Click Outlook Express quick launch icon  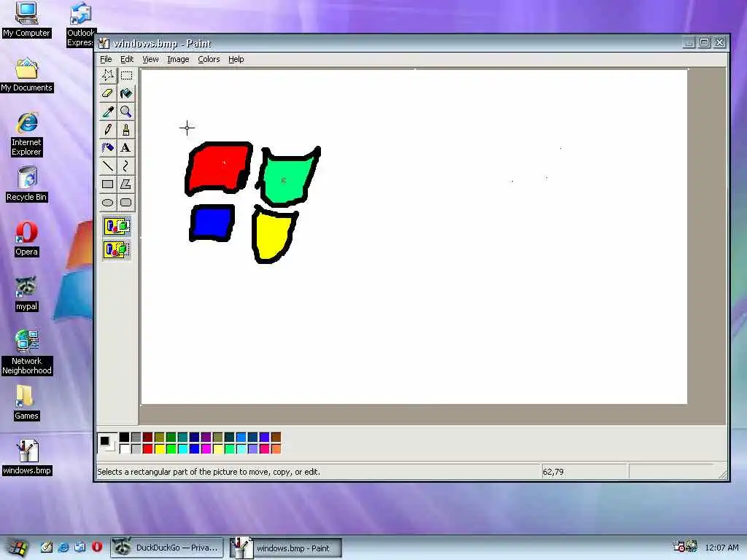(80, 547)
